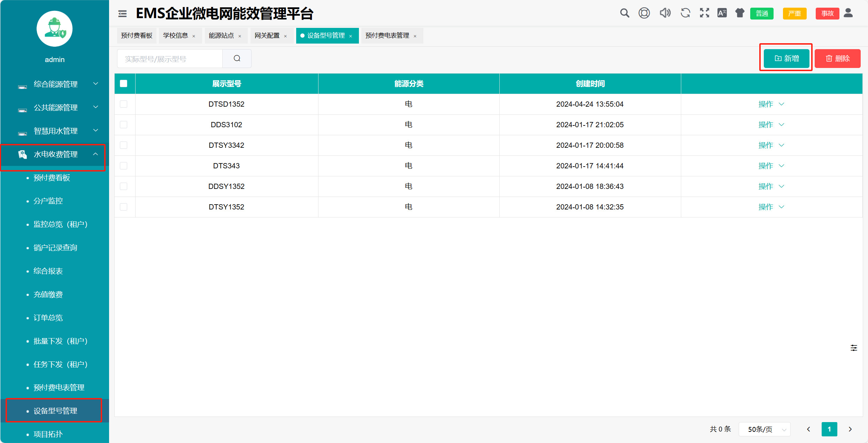This screenshot has width=868, height=443.
Task: Open the table column settings icon
Action: click(854, 348)
